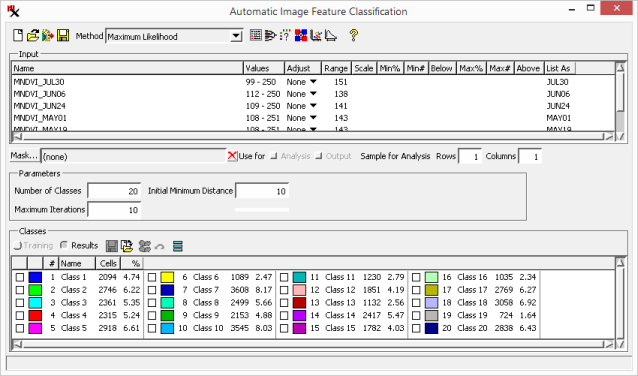Image resolution: width=638 pixels, height=376 pixels.
Task: Select the Results radio button
Action: [63, 245]
